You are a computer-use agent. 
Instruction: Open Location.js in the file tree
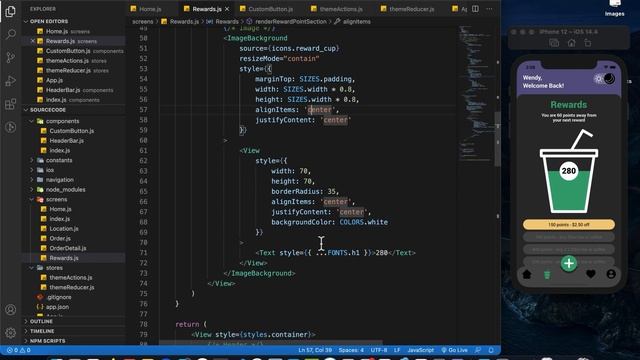point(64,229)
